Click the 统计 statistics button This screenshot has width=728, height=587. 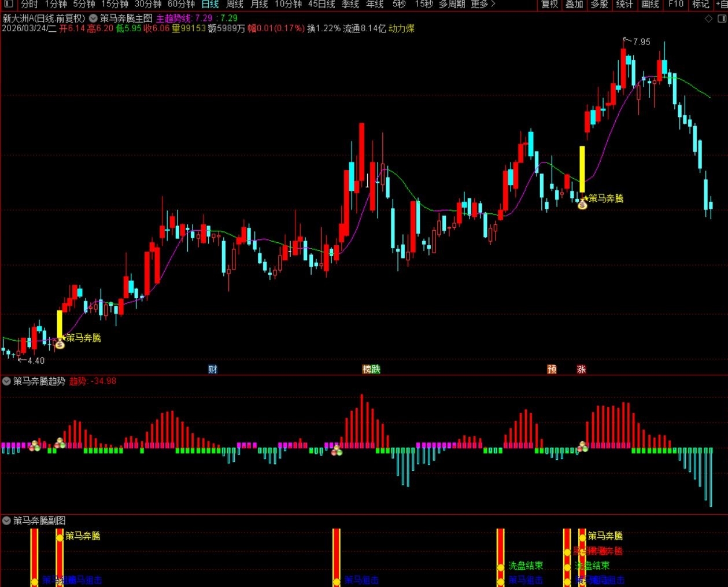pos(624,4)
